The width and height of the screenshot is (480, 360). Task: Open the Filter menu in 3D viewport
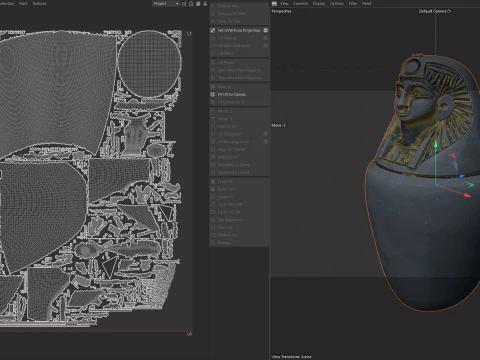pos(353,4)
